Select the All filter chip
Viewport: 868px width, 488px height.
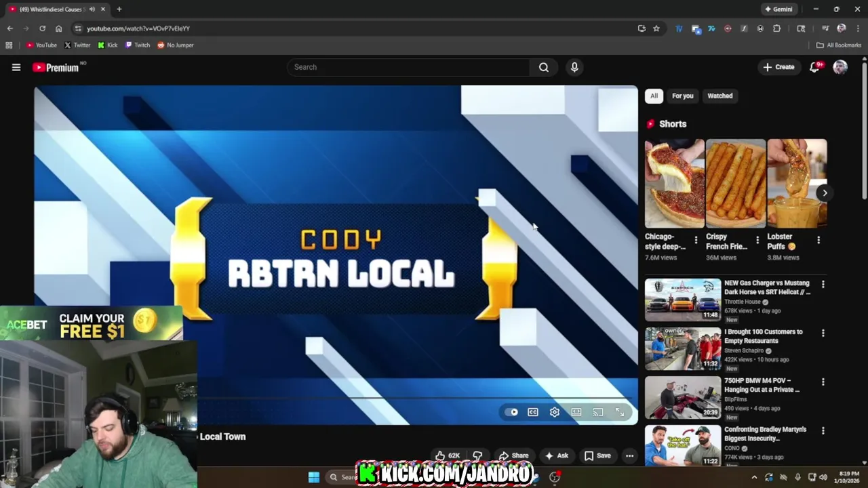654,96
